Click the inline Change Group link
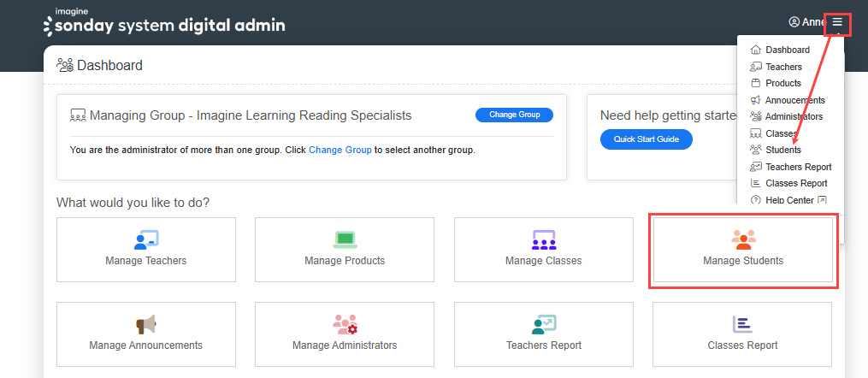 point(340,150)
